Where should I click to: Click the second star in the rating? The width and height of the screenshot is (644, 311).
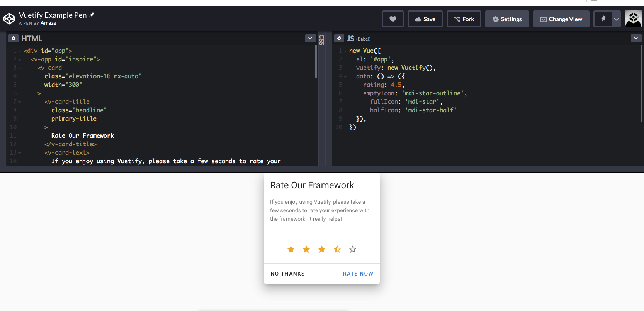point(306,249)
